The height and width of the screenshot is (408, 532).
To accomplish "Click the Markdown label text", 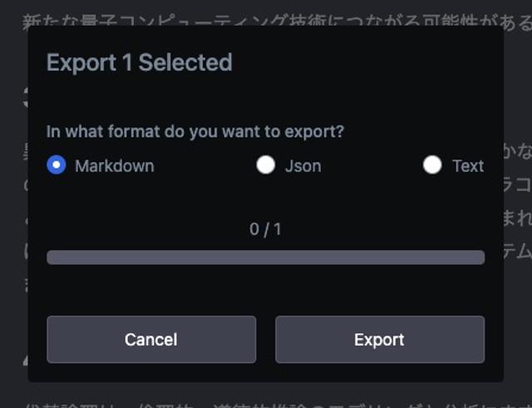I will coord(115,166).
